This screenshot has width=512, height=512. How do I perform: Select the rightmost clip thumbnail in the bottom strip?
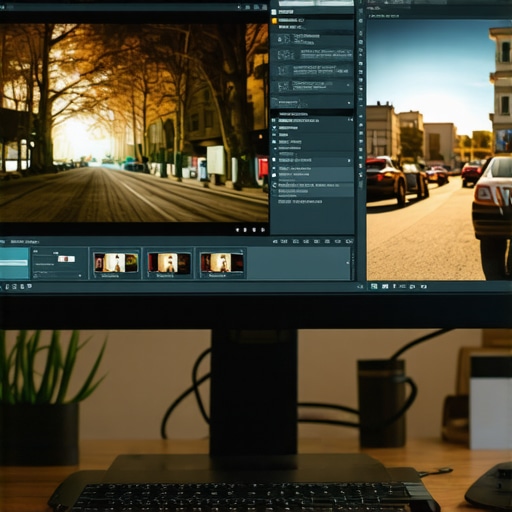click(x=222, y=263)
